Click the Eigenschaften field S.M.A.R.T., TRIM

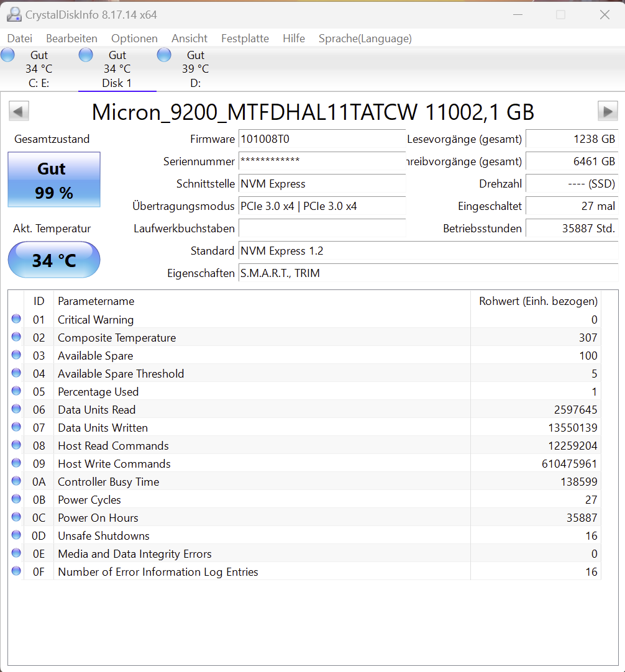tap(428, 273)
